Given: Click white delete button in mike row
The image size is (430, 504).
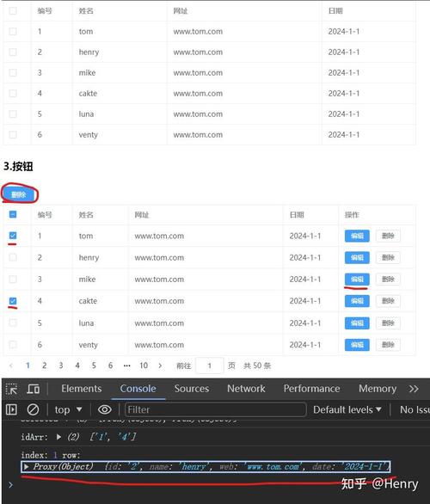Looking at the screenshot, I should pos(388,279).
